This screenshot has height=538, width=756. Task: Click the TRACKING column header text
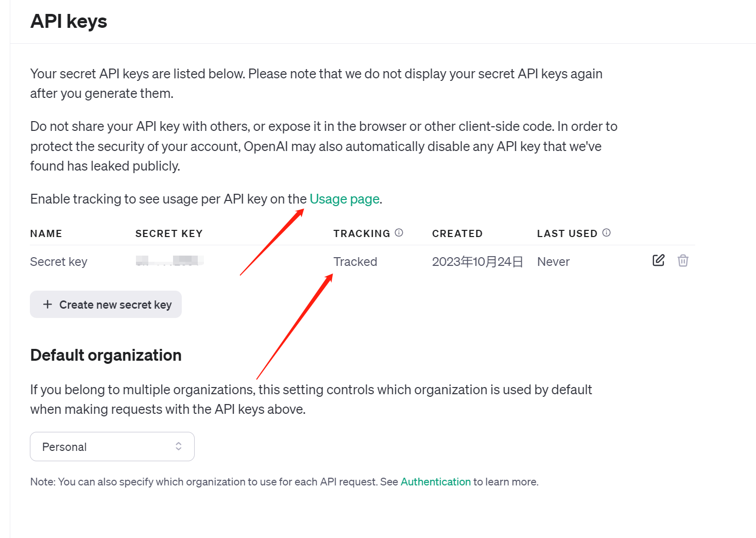362,234
